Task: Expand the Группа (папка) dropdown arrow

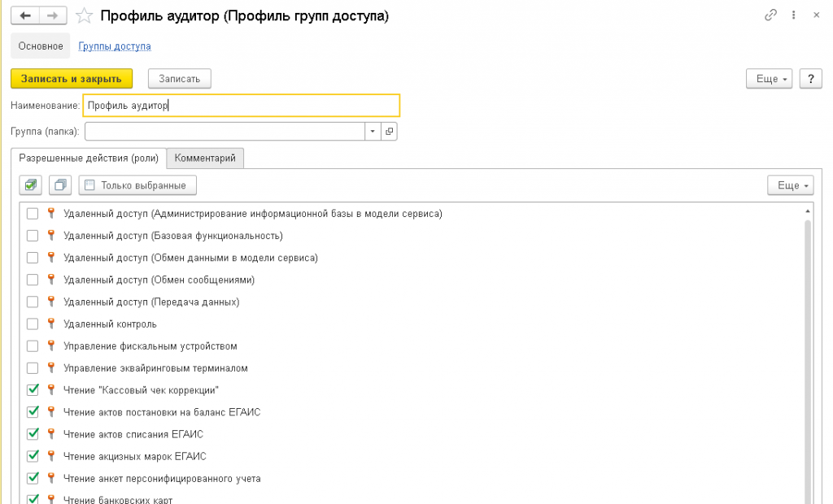Action: [373, 131]
